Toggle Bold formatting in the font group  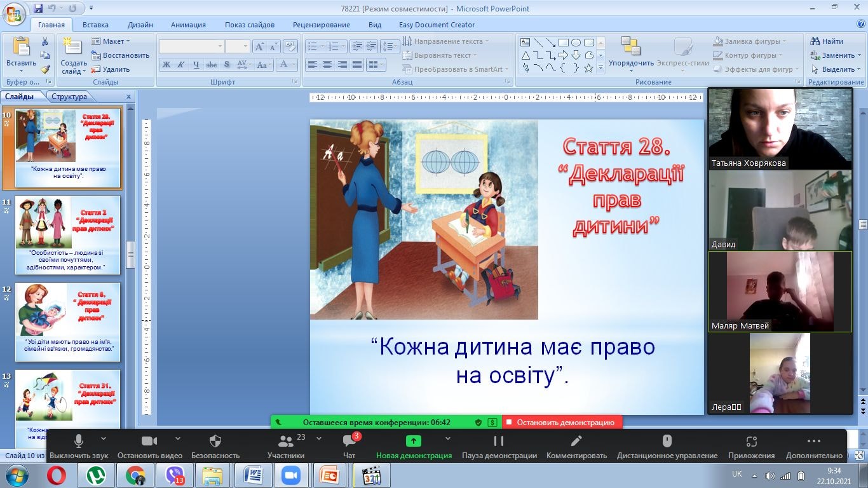coord(166,65)
